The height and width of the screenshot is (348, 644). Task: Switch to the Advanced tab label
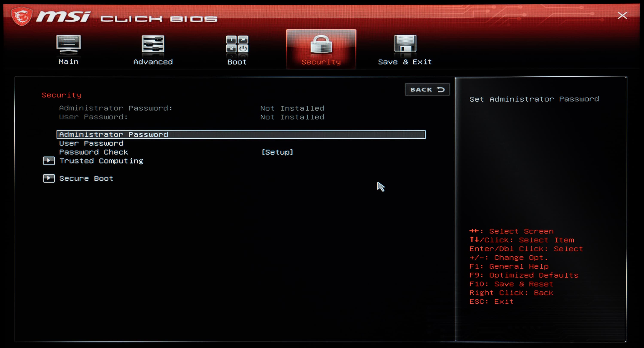pos(153,62)
